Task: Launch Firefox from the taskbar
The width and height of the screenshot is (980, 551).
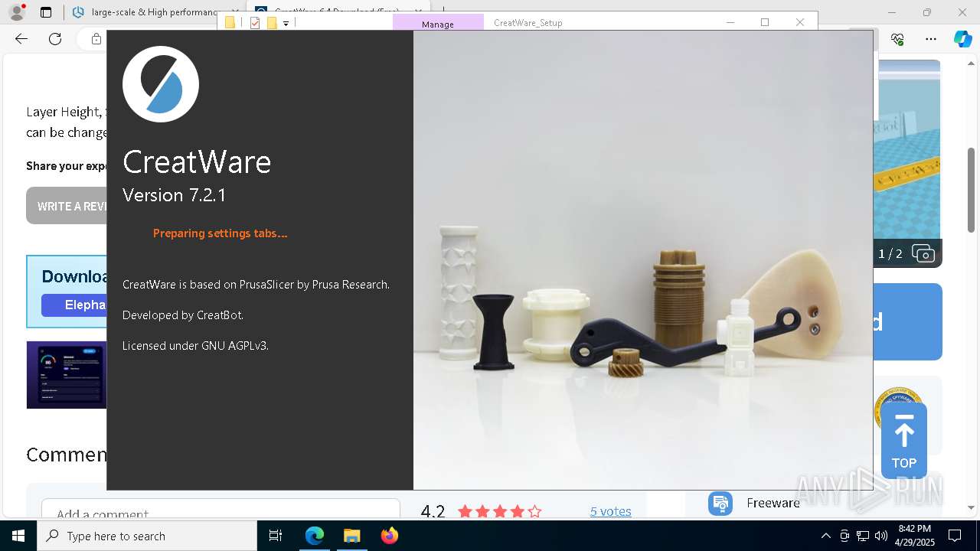Action: pos(389,536)
